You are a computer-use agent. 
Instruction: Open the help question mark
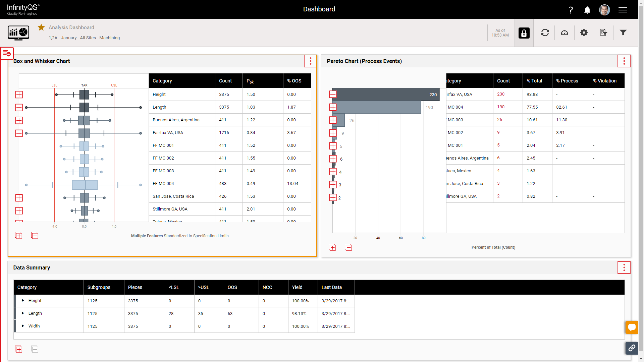pyautogui.click(x=571, y=10)
